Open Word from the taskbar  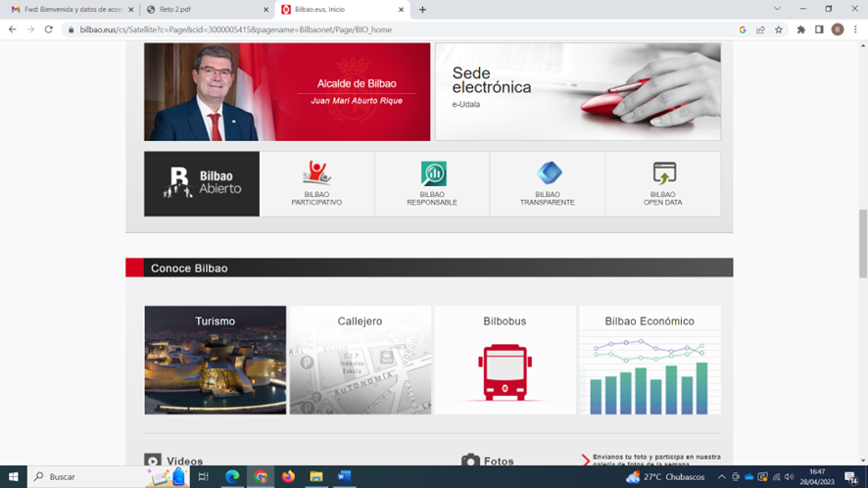(x=344, y=476)
